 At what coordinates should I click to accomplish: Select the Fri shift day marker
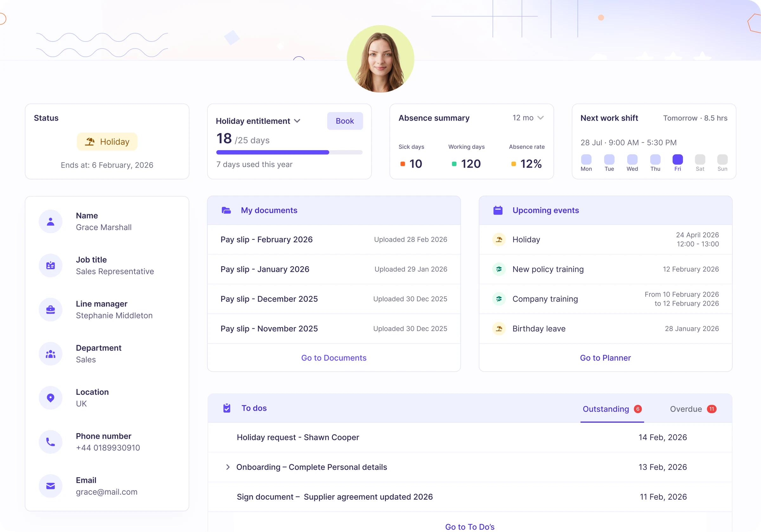(678, 160)
